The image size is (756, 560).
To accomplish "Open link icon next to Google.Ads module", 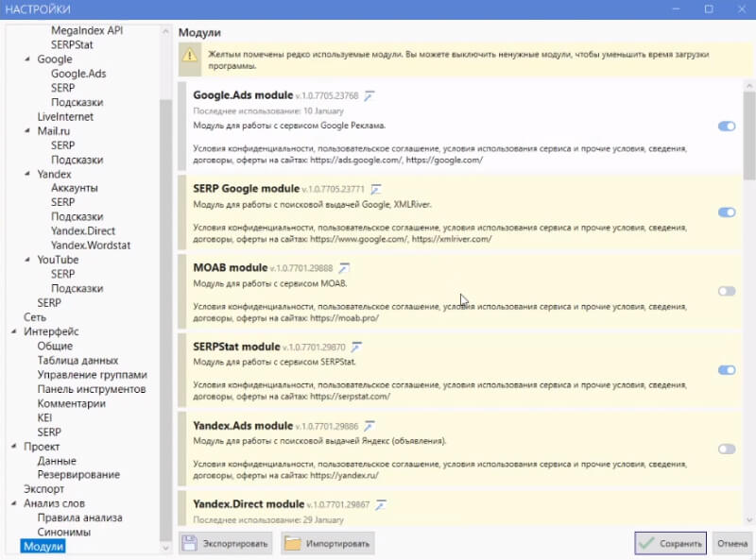I will pyautogui.click(x=369, y=96).
